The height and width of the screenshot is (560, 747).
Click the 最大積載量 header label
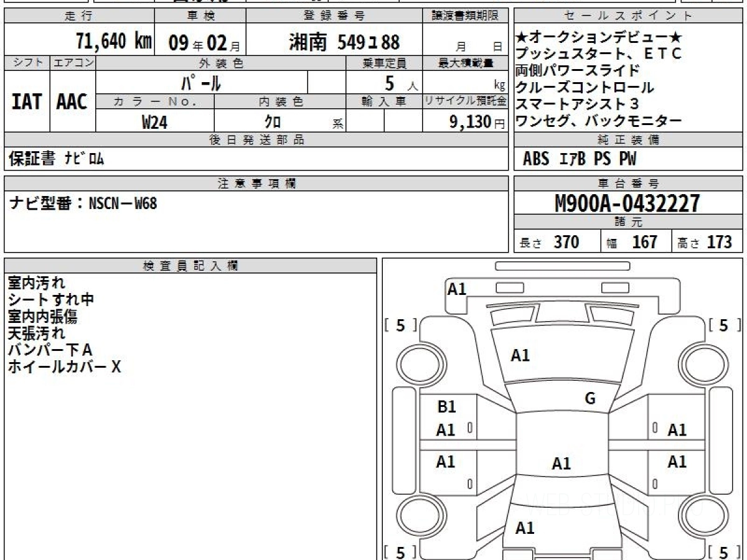pyautogui.click(x=466, y=63)
